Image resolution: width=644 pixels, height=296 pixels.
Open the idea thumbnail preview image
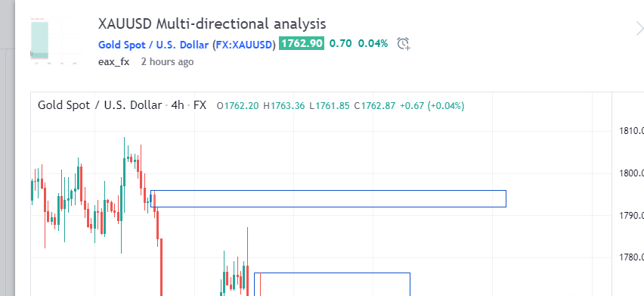point(57,40)
